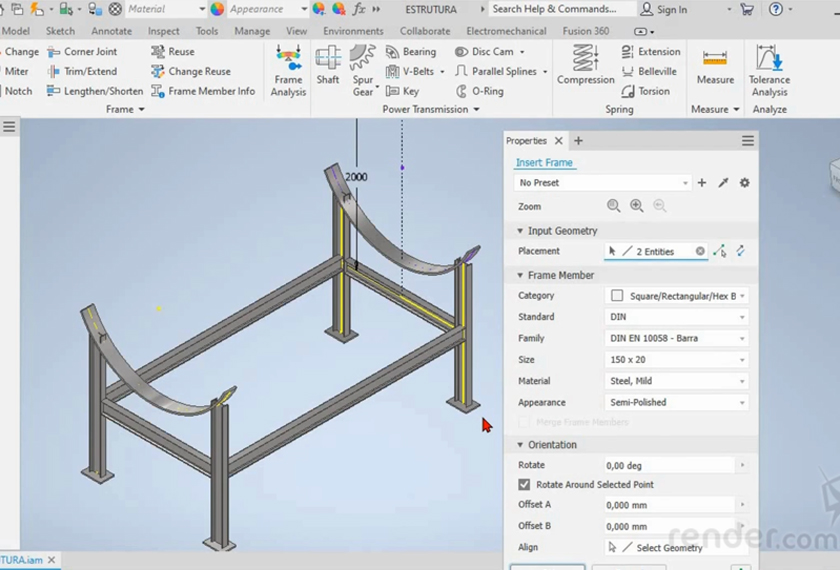840x570 pixels.
Task: Click the Measure tool icon
Action: [715, 66]
